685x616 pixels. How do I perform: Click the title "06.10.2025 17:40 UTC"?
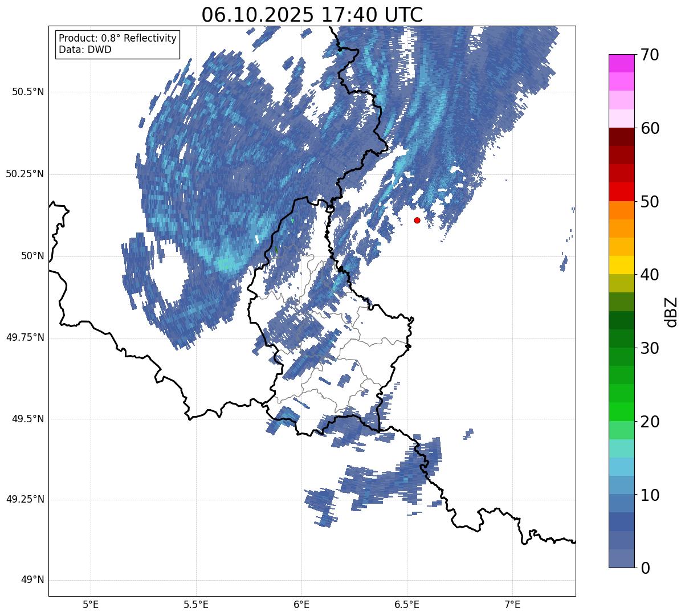coord(312,15)
